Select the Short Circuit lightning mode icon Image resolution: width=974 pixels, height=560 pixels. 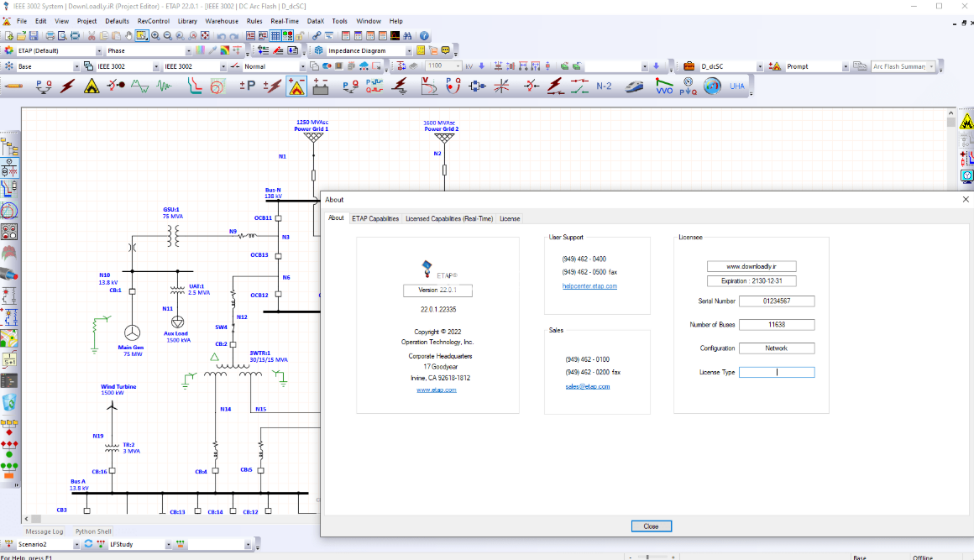(67, 86)
